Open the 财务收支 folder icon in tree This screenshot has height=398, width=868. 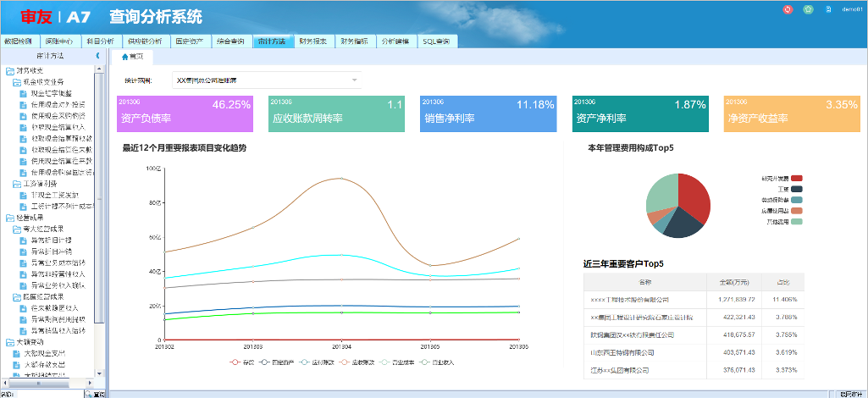point(9,70)
